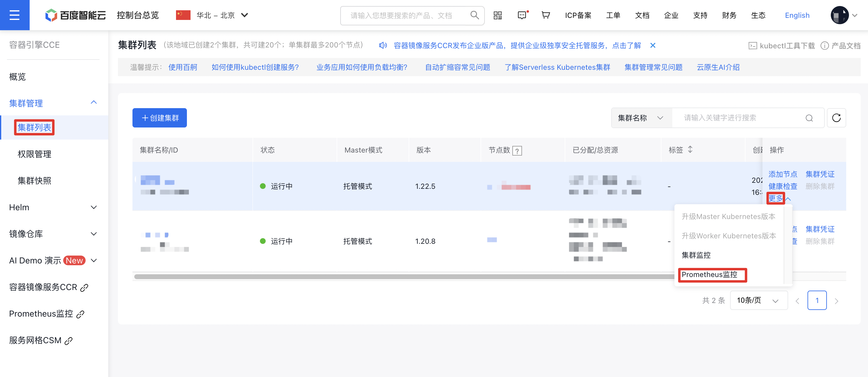Choose 集群监控 from the dropdown menu

coord(696,255)
